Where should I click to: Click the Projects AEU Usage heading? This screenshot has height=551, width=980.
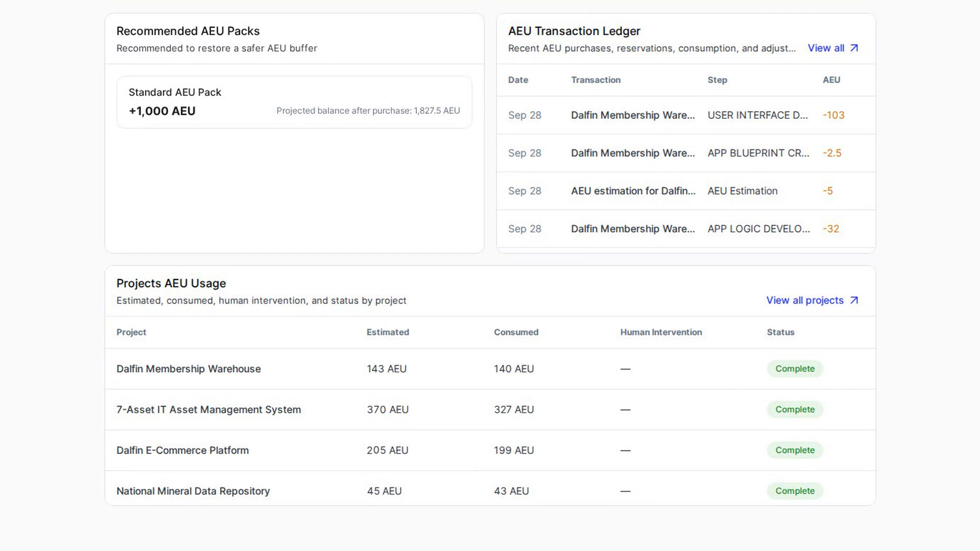click(x=171, y=284)
